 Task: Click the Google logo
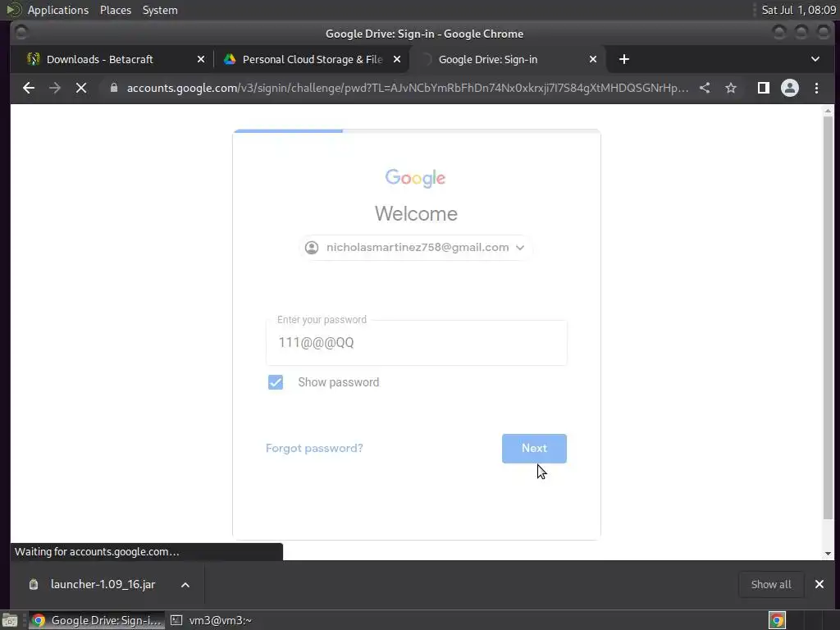pyautogui.click(x=415, y=178)
